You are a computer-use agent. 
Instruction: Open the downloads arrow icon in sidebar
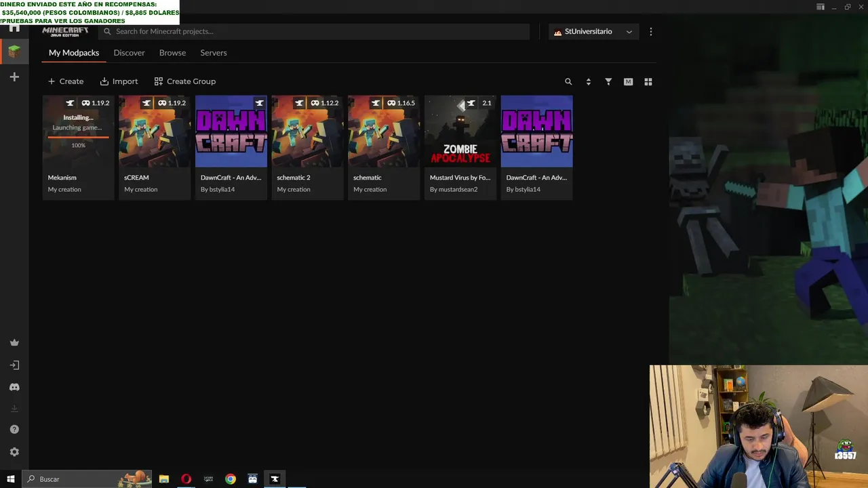(14, 409)
